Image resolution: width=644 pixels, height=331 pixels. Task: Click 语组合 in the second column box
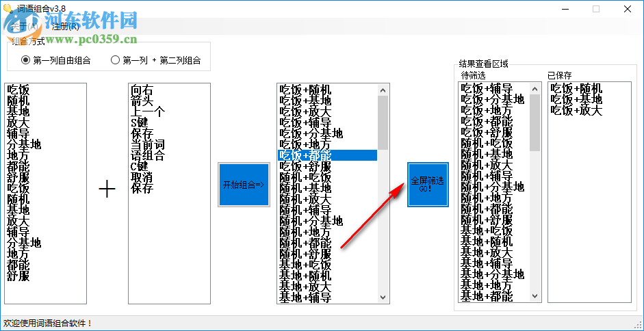148,156
